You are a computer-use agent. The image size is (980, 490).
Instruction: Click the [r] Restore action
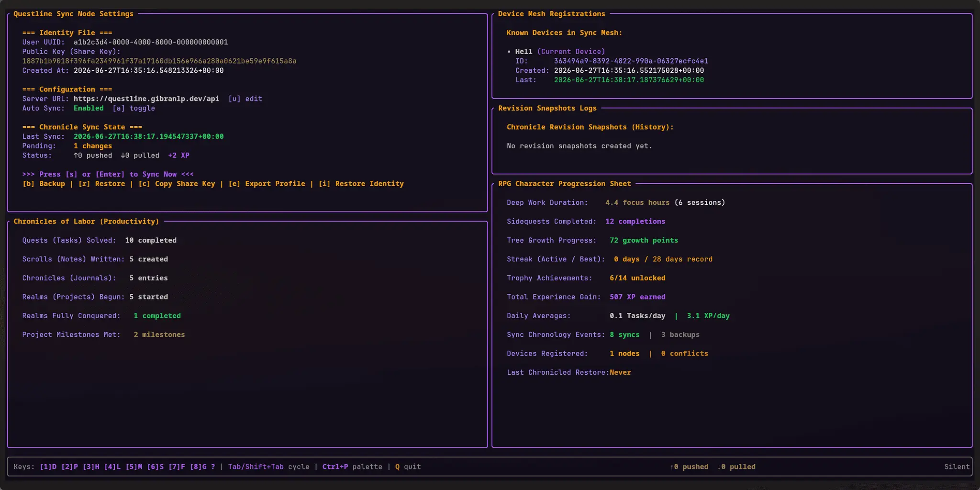coord(101,184)
